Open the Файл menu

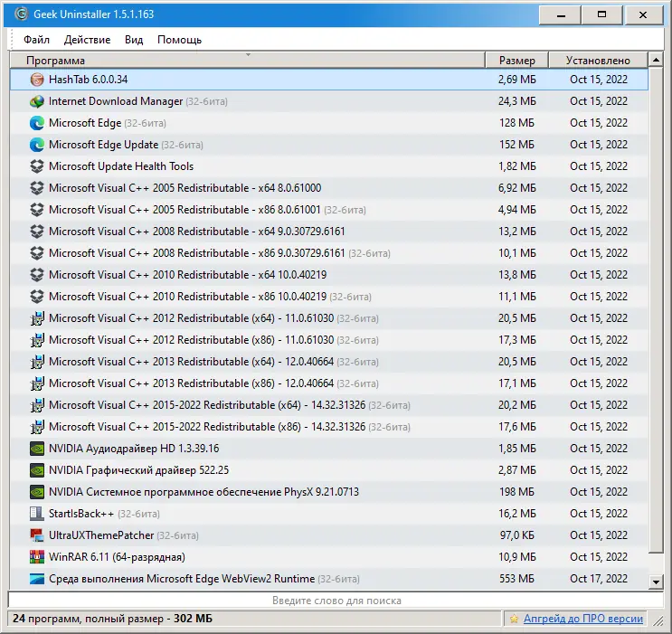point(36,40)
